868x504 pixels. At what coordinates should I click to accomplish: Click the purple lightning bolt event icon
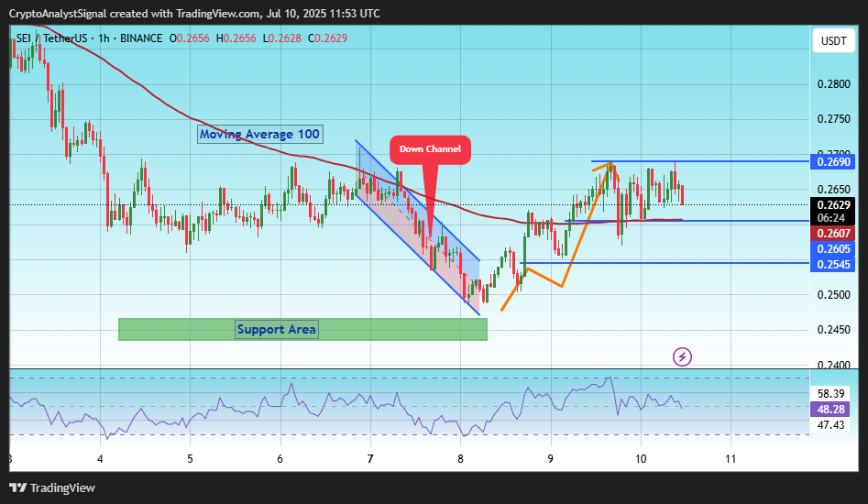point(682,356)
